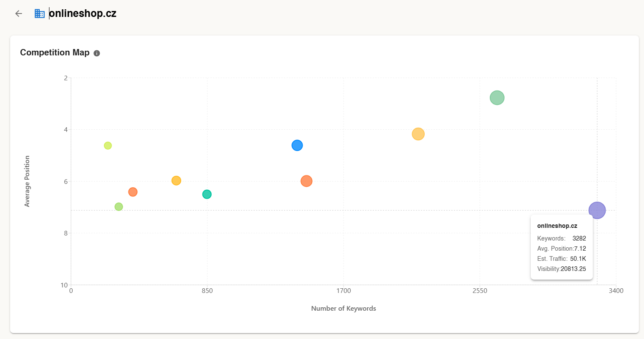Select the small yellow-green bubble at top left
This screenshot has width=644, height=339.
point(108,145)
